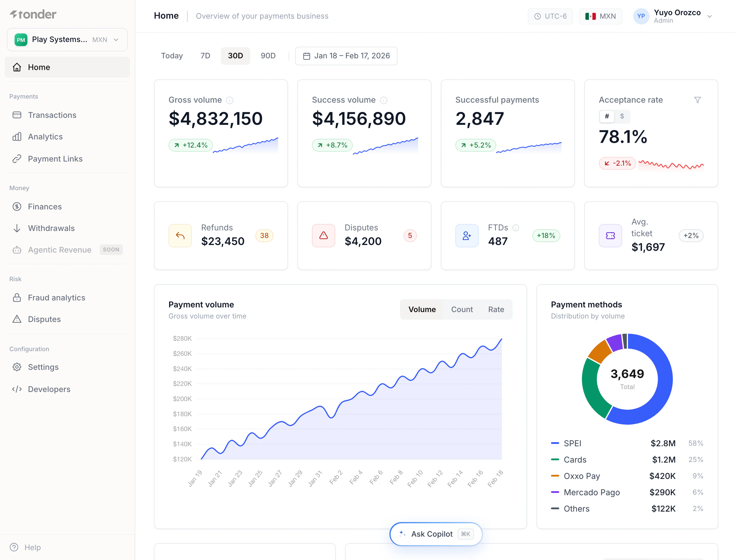
Task: Click the Others $122K legend row
Action: tap(627, 509)
